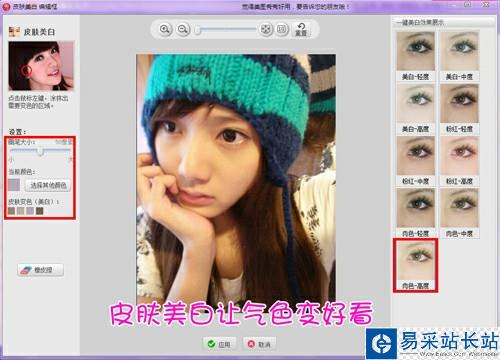Viewport: 500px width, 360px height.
Task: Click the eraser (橡皮擦) button
Action: tap(40, 270)
